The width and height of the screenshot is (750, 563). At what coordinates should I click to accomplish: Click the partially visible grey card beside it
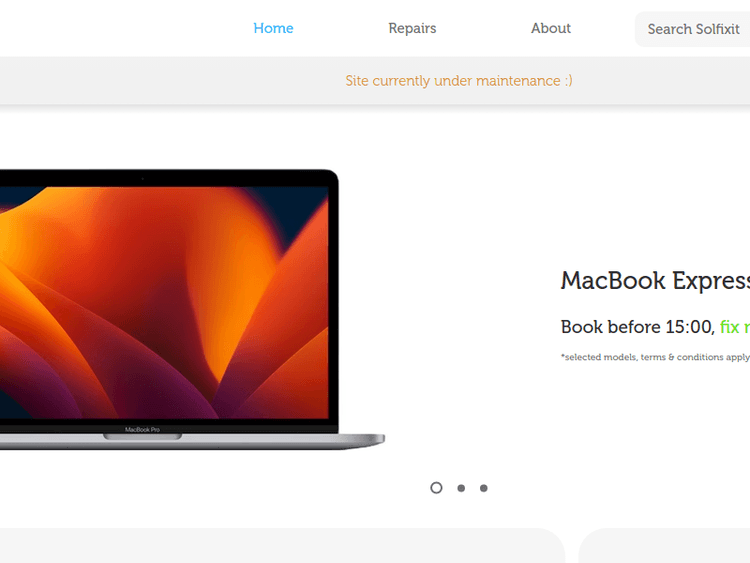point(664,545)
